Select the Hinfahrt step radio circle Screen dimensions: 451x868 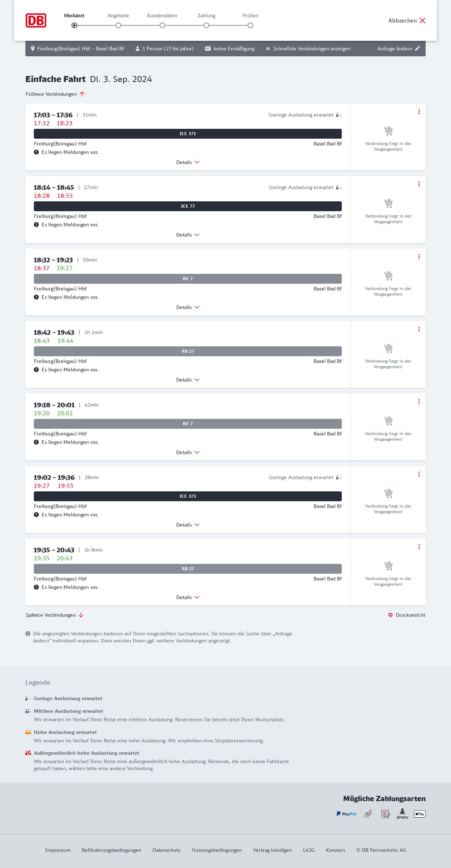[74, 25]
